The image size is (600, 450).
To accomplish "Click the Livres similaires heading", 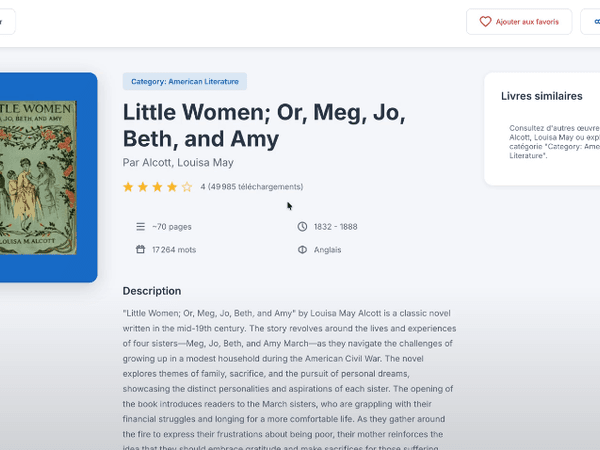I will point(542,96).
